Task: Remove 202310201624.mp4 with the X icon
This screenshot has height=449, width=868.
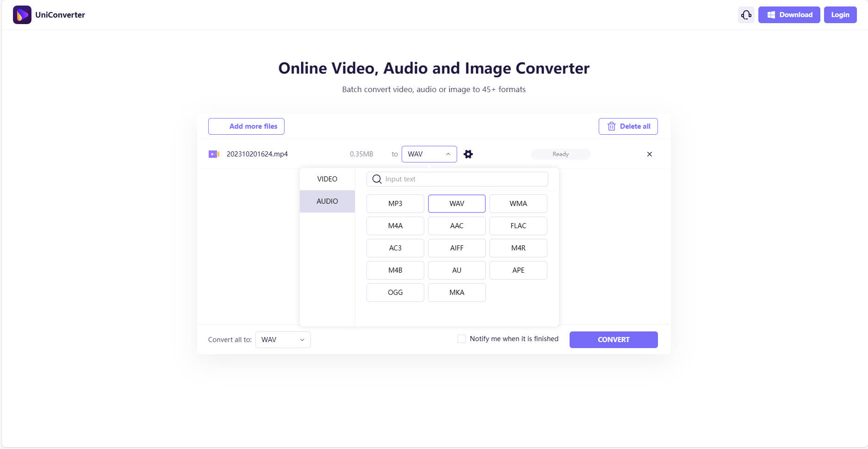Action: (x=649, y=154)
